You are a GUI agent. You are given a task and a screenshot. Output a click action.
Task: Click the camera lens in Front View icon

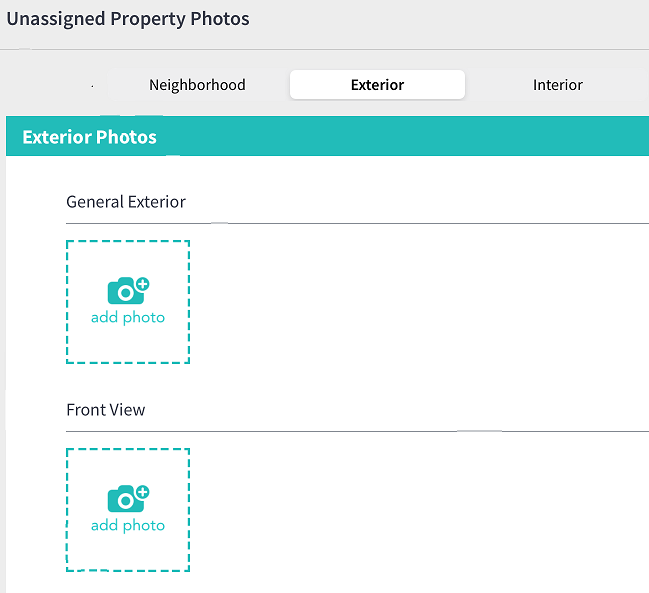coord(125,501)
